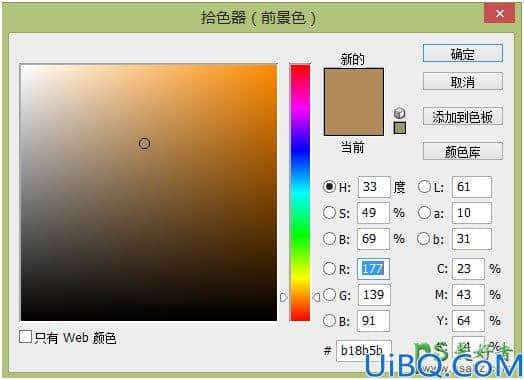Click 添加到色板 button
The width and height of the screenshot is (524, 380).
coord(463,117)
